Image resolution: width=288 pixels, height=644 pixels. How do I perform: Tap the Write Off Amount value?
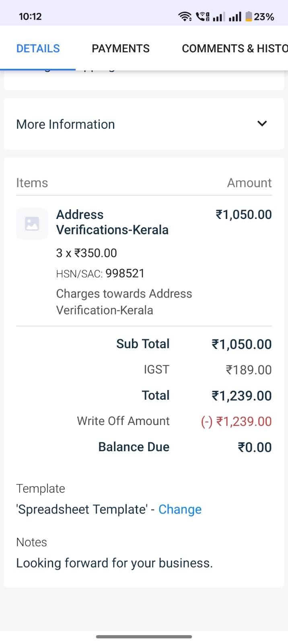tap(237, 421)
